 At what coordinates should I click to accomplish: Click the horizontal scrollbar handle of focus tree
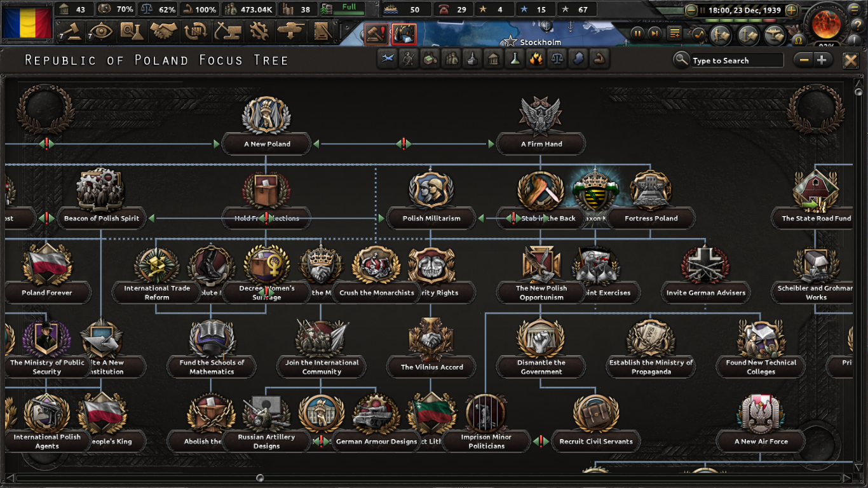[x=260, y=478]
